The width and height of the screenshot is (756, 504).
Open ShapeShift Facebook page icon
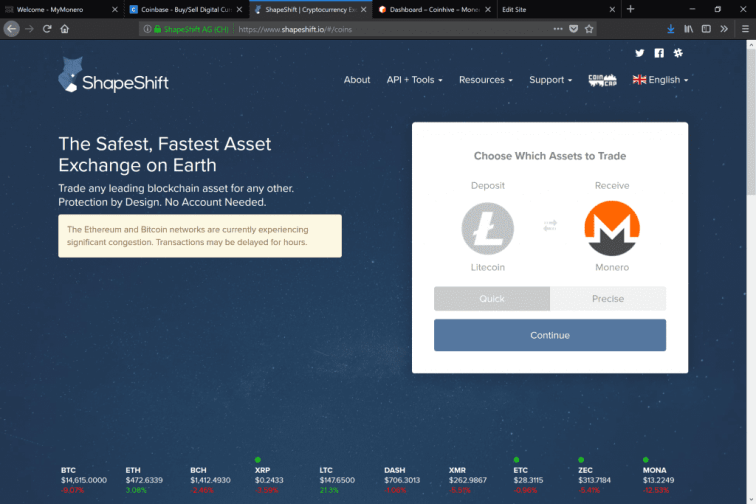659,53
